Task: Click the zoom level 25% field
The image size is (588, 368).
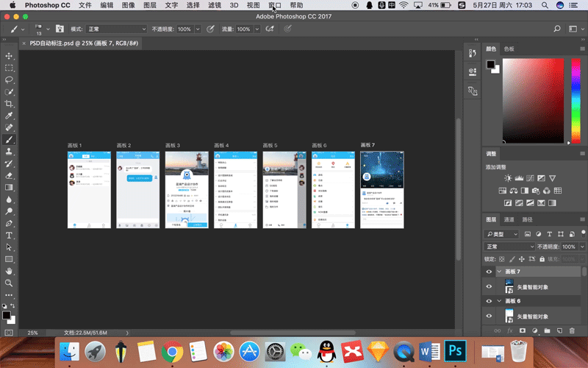Action: pyautogui.click(x=32, y=333)
